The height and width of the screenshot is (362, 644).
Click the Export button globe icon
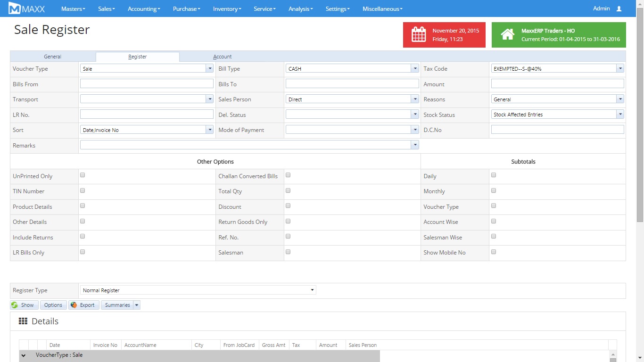(74, 305)
